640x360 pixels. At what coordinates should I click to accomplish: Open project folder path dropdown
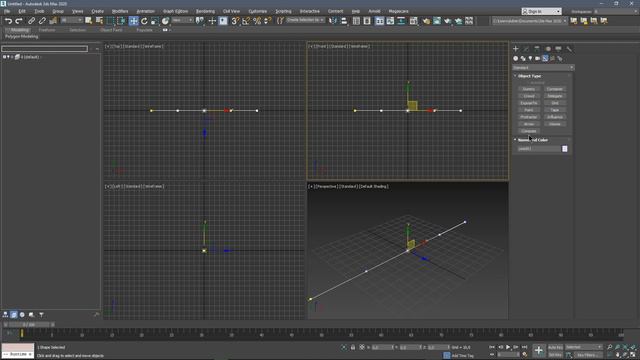[x=530, y=20]
